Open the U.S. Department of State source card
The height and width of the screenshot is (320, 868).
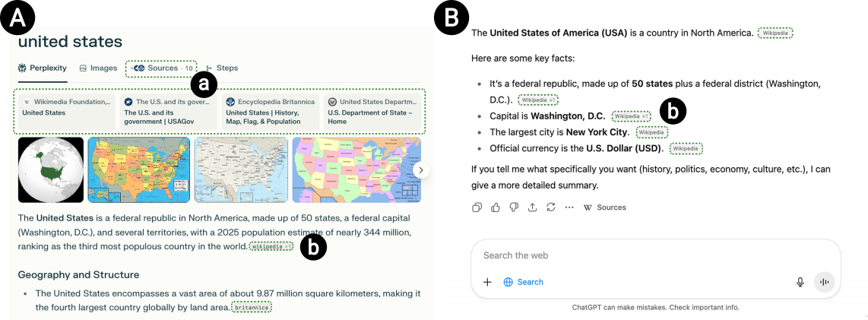(373, 111)
